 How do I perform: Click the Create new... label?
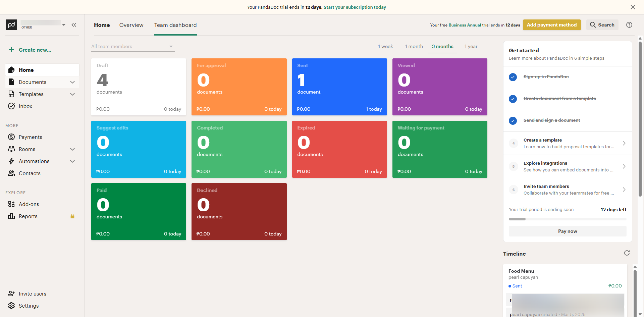35,50
